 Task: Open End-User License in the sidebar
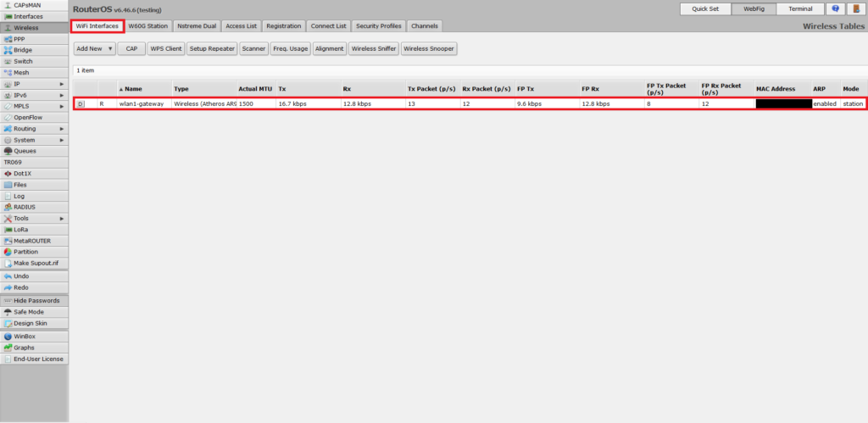coord(34,359)
